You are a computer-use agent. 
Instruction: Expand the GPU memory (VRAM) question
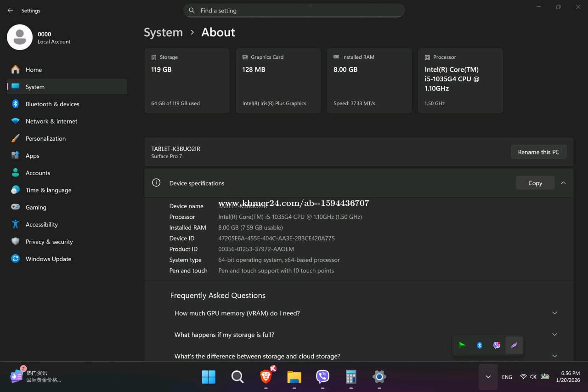click(x=554, y=313)
